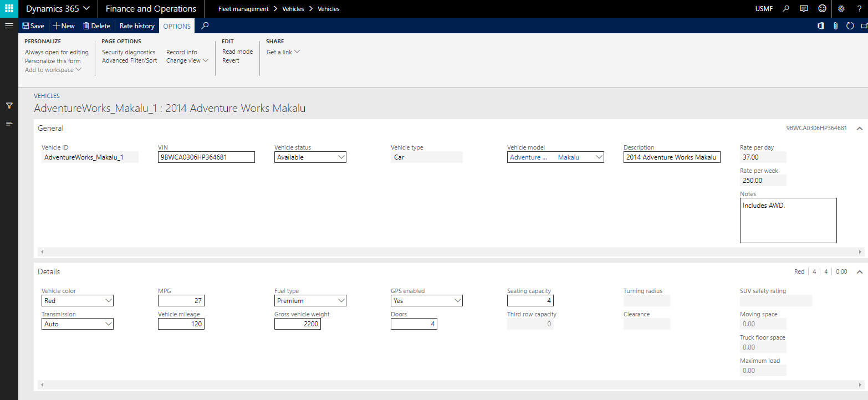Open the OPTIONS tab
The width and height of the screenshot is (868, 400).
click(177, 26)
